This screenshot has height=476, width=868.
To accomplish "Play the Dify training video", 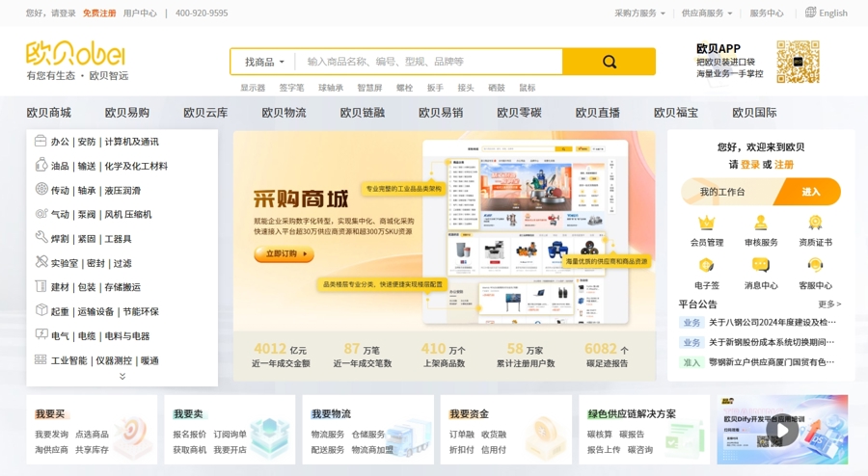I will point(781,430).
